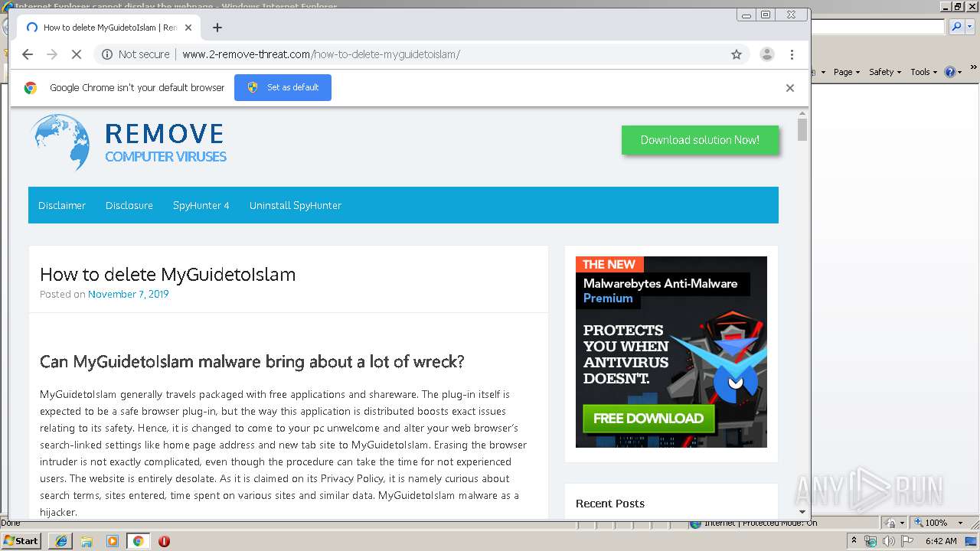
Task: Click the network tray icon
Action: tap(871, 541)
